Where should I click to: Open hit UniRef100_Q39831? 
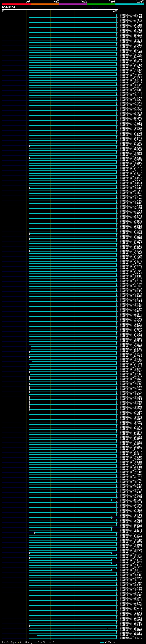131,20
